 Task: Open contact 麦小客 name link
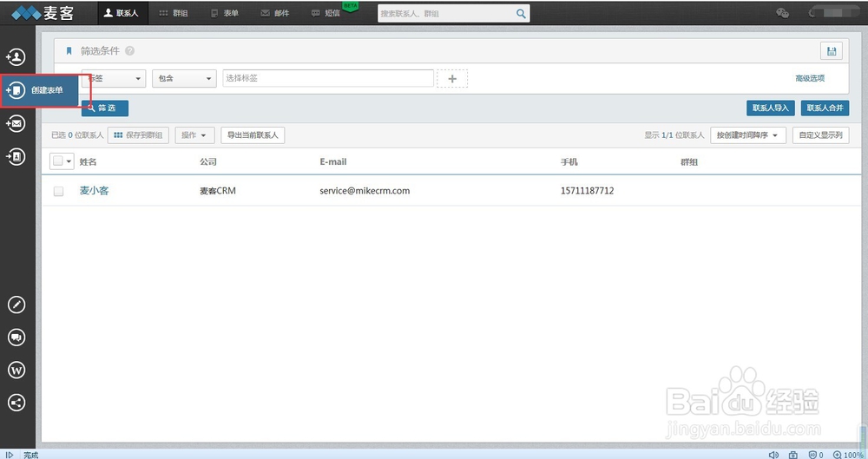coord(94,191)
